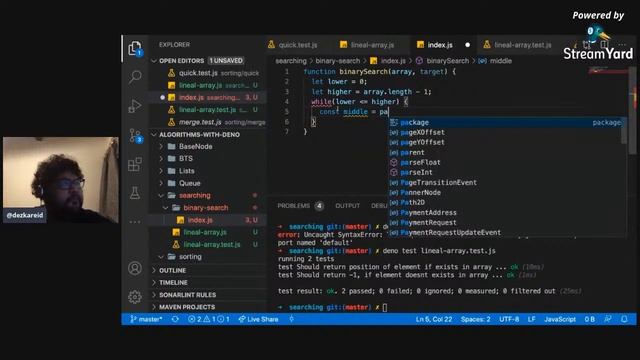The width and height of the screenshot is (640, 360).
Task: Open the Output panel tab
Action: pyautogui.click(x=347, y=206)
